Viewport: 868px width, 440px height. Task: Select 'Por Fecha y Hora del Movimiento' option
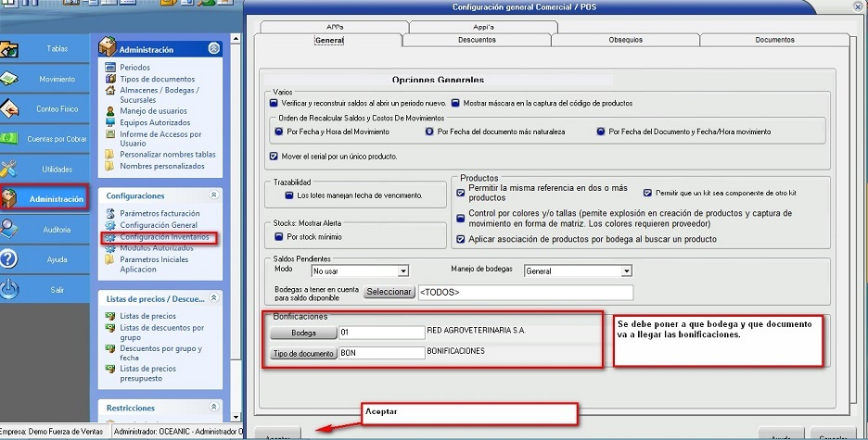click(x=276, y=132)
